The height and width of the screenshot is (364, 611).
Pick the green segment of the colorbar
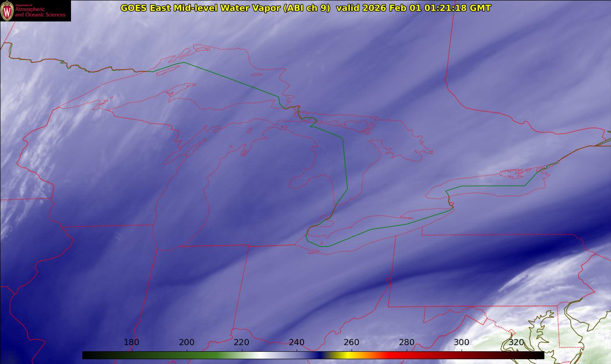(x=206, y=355)
